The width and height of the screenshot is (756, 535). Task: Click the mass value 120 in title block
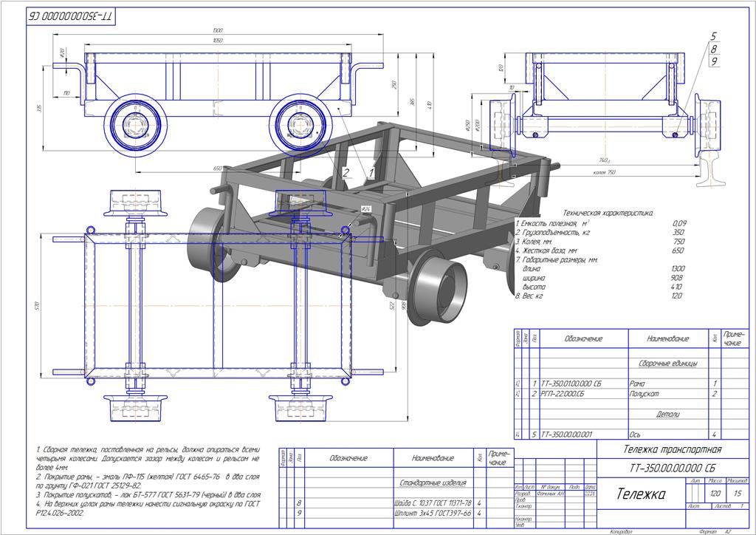pyautogui.click(x=715, y=494)
